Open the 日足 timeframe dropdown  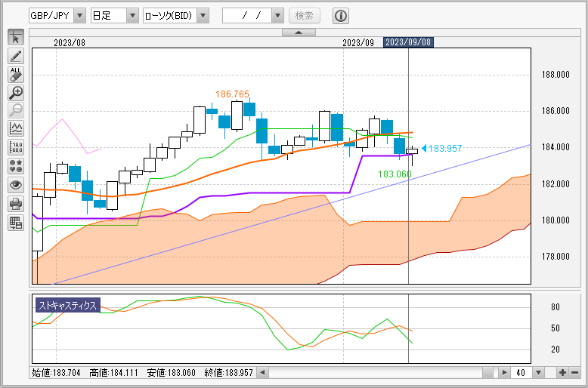point(133,16)
